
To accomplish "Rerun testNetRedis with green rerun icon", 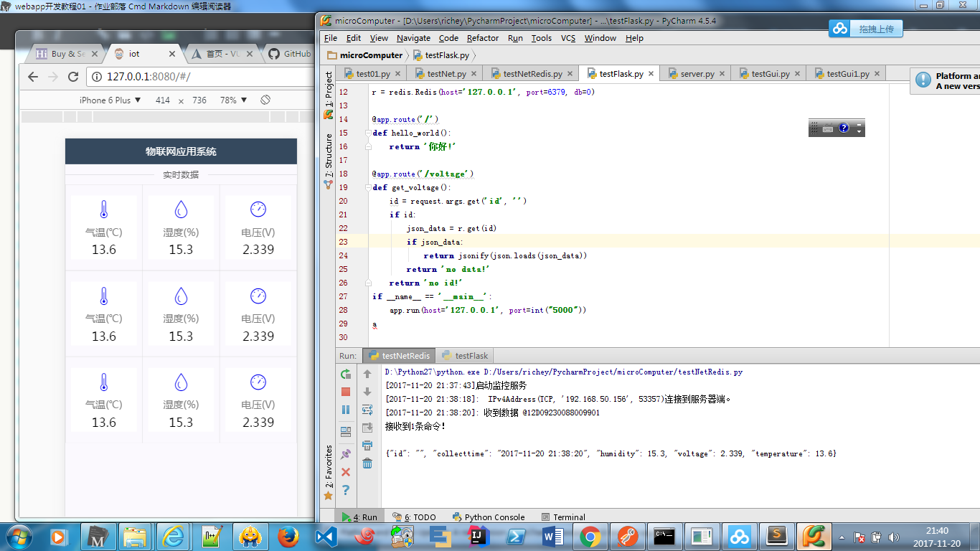I will coord(346,374).
